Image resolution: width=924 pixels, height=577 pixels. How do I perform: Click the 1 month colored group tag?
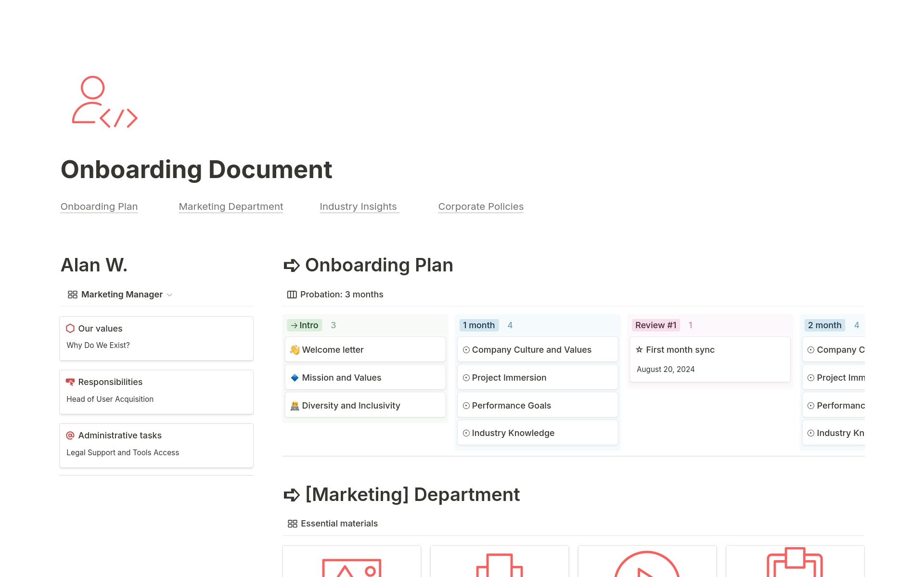click(x=479, y=325)
